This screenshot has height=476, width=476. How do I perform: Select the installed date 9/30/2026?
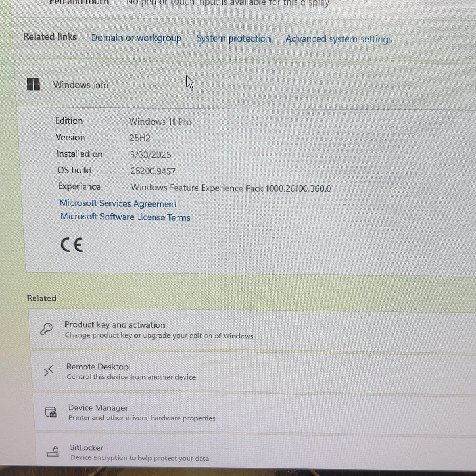[x=150, y=155]
